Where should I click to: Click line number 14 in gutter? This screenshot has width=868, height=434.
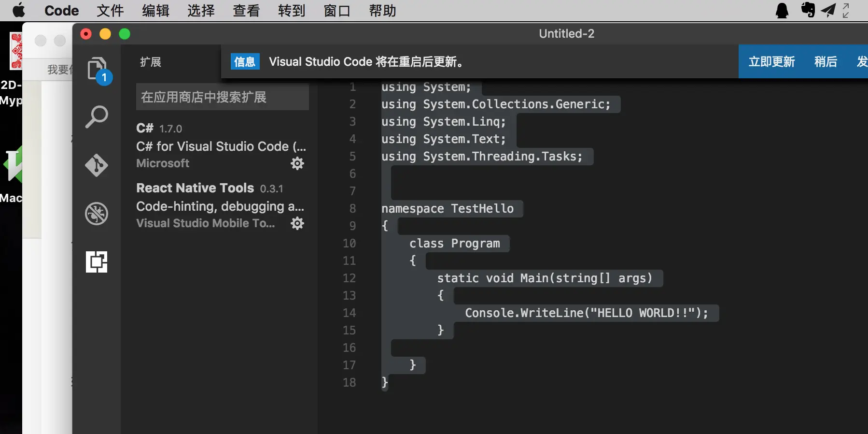pos(350,313)
